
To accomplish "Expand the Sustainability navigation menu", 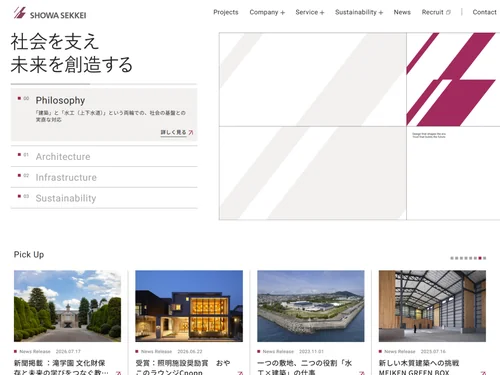I will [x=359, y=12].
